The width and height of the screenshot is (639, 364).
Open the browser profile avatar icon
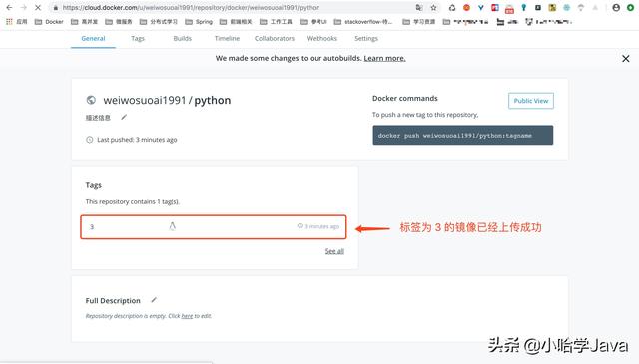click(x=616, y=7)
